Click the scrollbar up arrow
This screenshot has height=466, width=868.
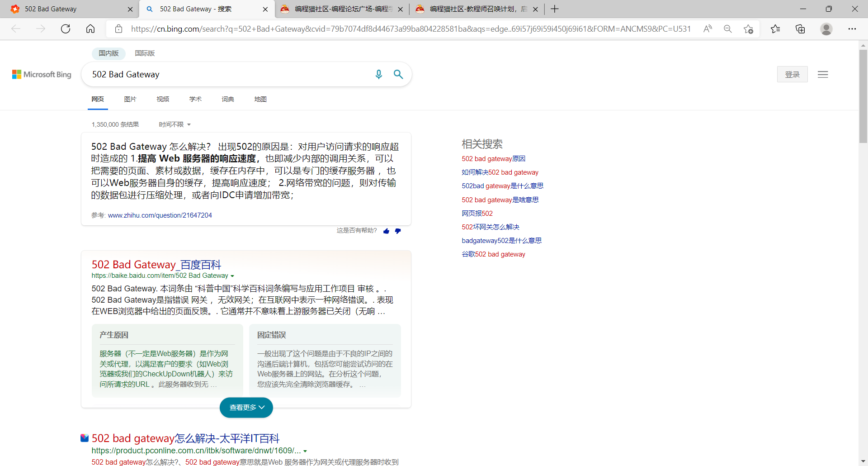pos(863,45)
